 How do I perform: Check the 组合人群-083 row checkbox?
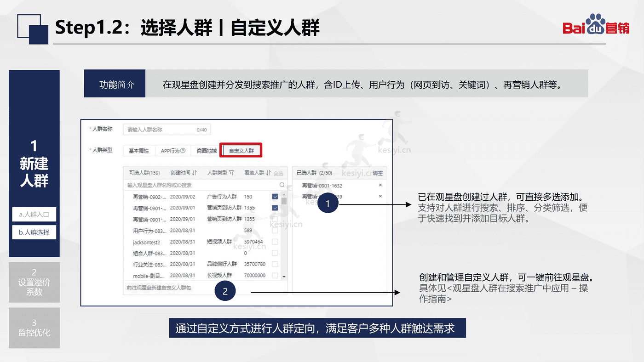click(275, 253)
